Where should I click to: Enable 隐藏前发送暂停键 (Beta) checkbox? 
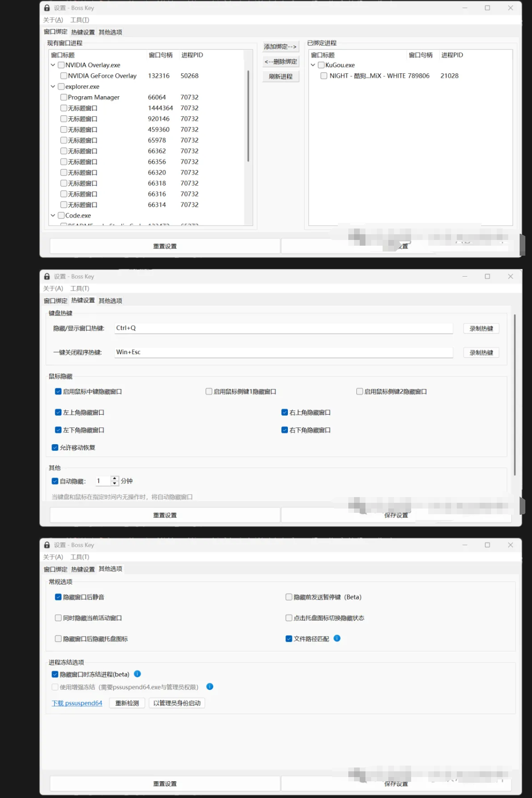[x=289, y=597]
